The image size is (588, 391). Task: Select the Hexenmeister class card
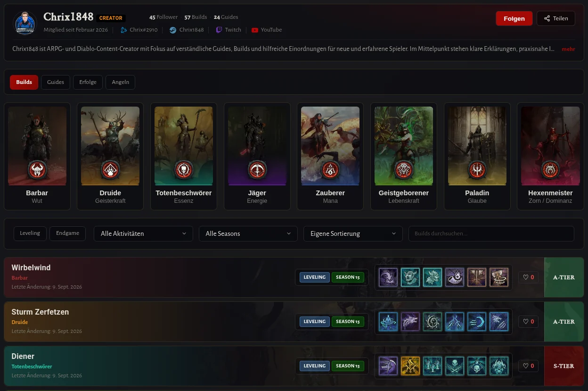coord(550,157)
